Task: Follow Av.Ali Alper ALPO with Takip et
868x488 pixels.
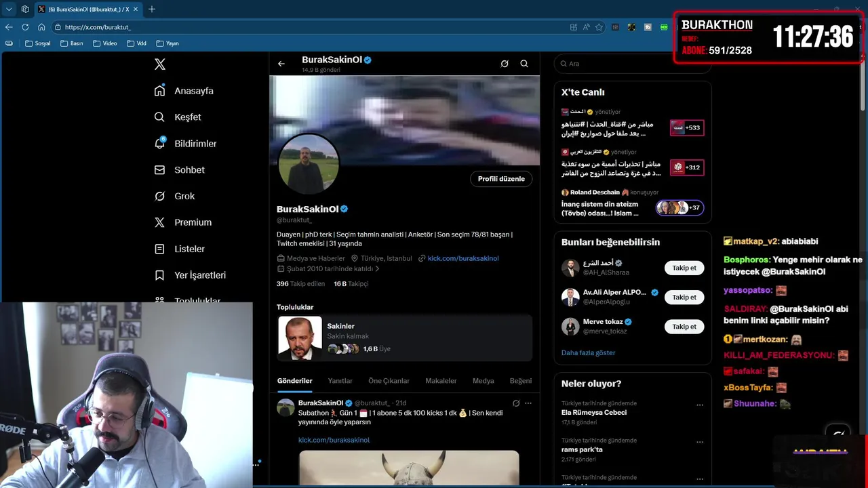Action: coord(684,297)
